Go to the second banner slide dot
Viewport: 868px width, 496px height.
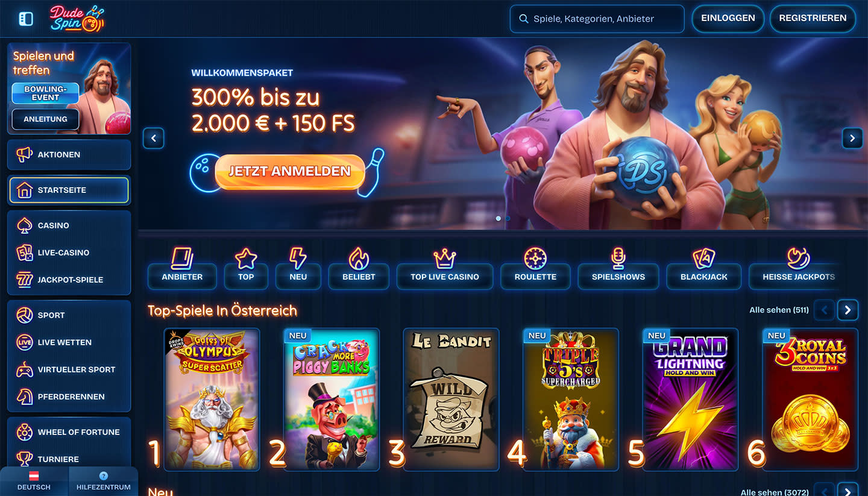click(508, 218)
